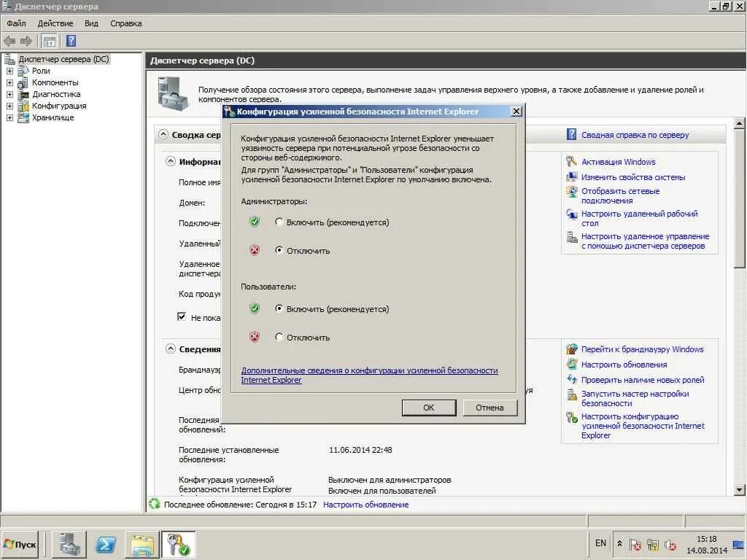Show hidden tray icons arrow
The height and width of the screenshot is (560, 747).
[619, 543]
